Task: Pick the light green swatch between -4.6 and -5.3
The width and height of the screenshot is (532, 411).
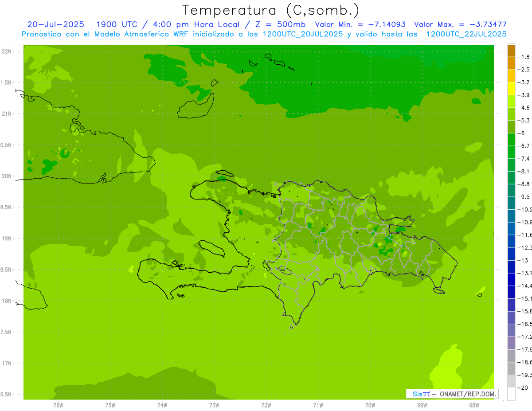Action: pyautogui.click(x=511, y=114)
